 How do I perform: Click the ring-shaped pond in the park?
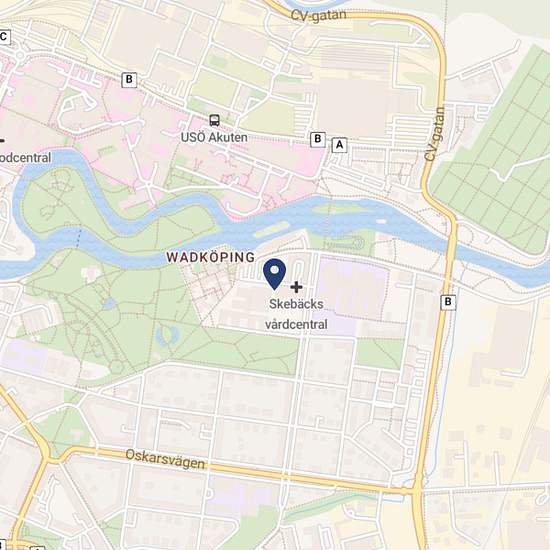click(x=168, y=334)
